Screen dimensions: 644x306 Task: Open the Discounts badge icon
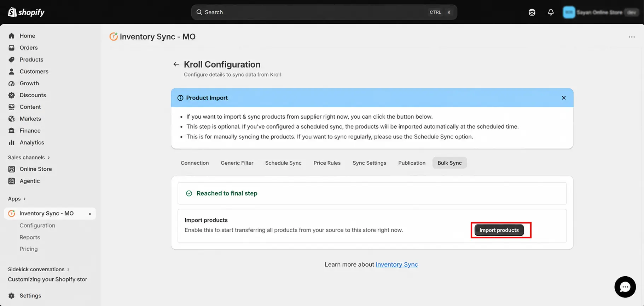[x=12, y=95]
